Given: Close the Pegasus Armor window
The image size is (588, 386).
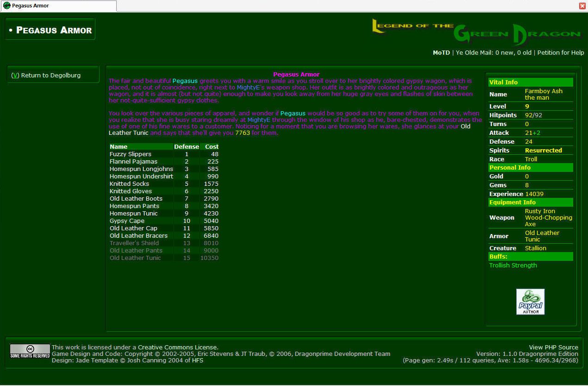Looking at the screenshot, I should 582,6.
